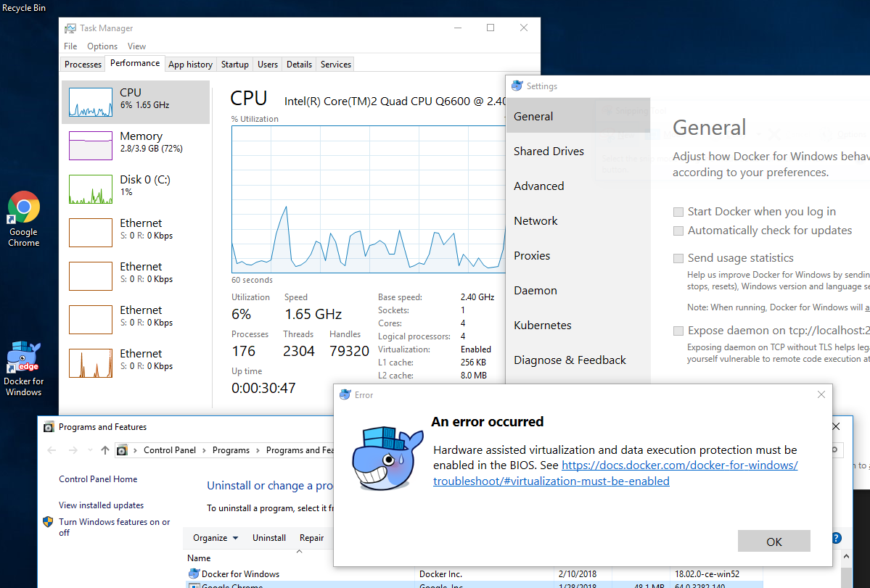Toggle Expose daemon on tcp://localhost checkbox

[x=678, y=331]
